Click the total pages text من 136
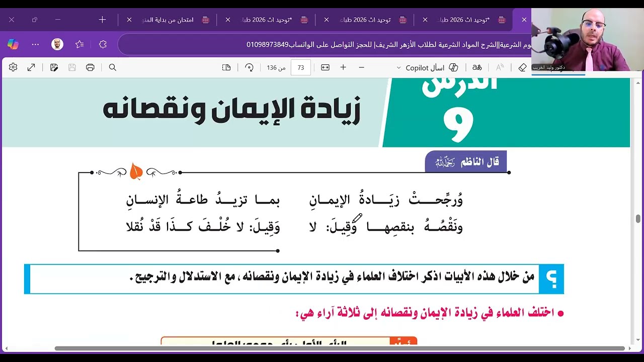The height and width of the screenshot is (362, 644). 276,67
